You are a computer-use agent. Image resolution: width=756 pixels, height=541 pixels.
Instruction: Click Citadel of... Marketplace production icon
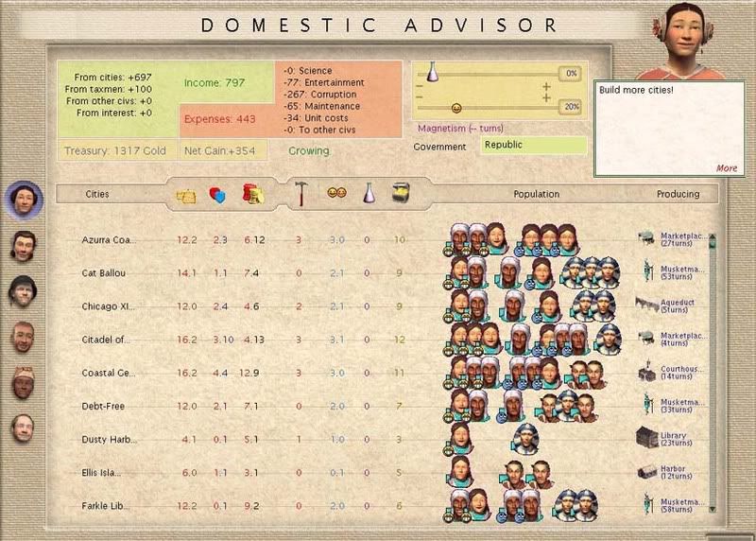point(646,338)
